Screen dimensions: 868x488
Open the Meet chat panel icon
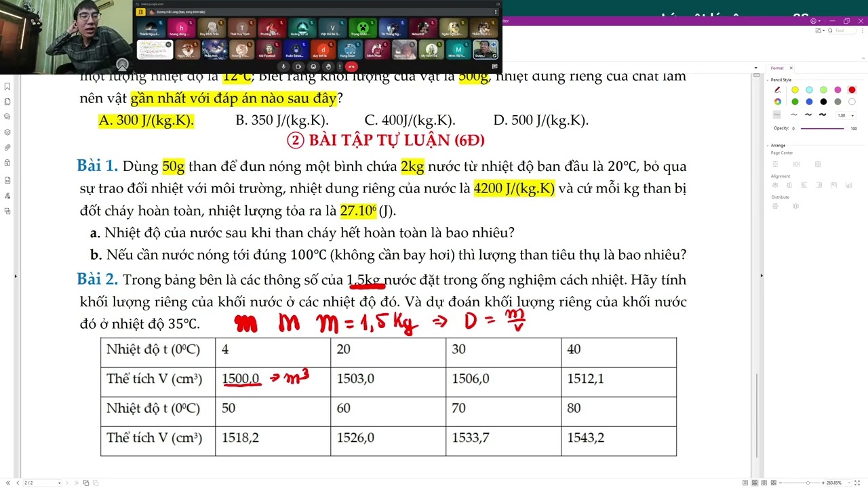(x=495, y=66)
